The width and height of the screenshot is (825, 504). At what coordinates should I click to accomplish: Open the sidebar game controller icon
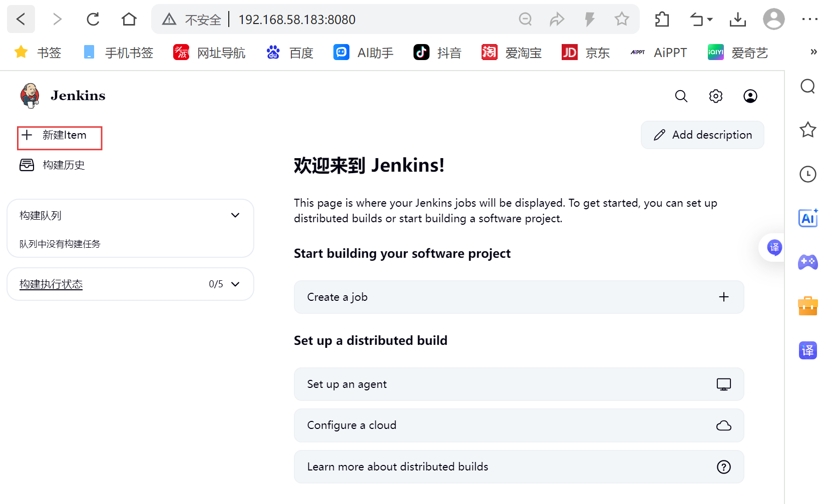[x=808, y=262]
